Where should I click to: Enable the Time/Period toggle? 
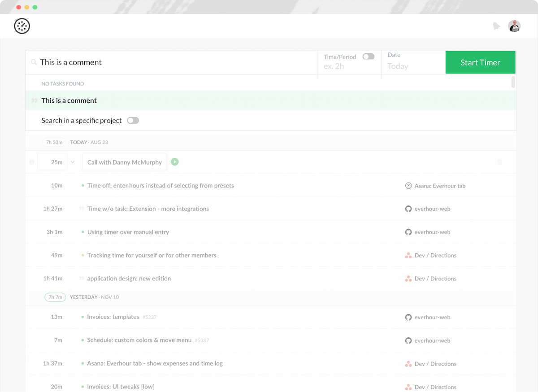(x=368, y=57)
